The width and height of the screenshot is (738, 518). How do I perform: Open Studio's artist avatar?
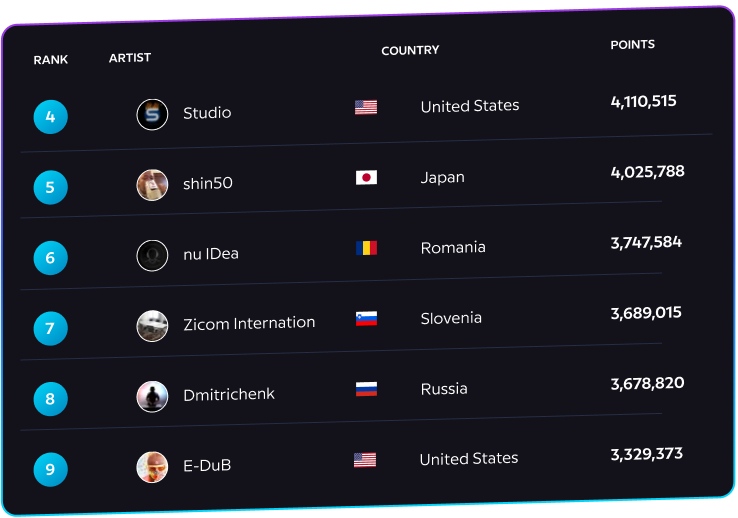[x=152, y=114]
